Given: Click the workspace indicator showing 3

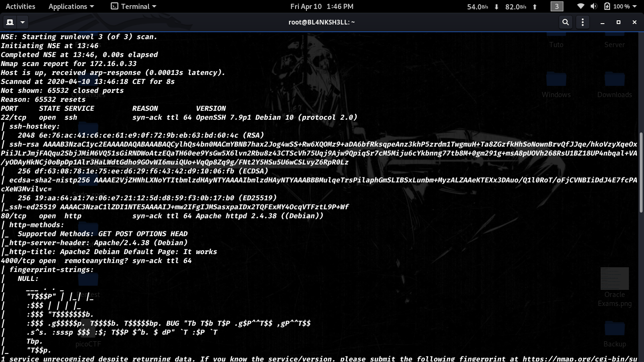Looking at the screenshot, I should pos(557,7).
